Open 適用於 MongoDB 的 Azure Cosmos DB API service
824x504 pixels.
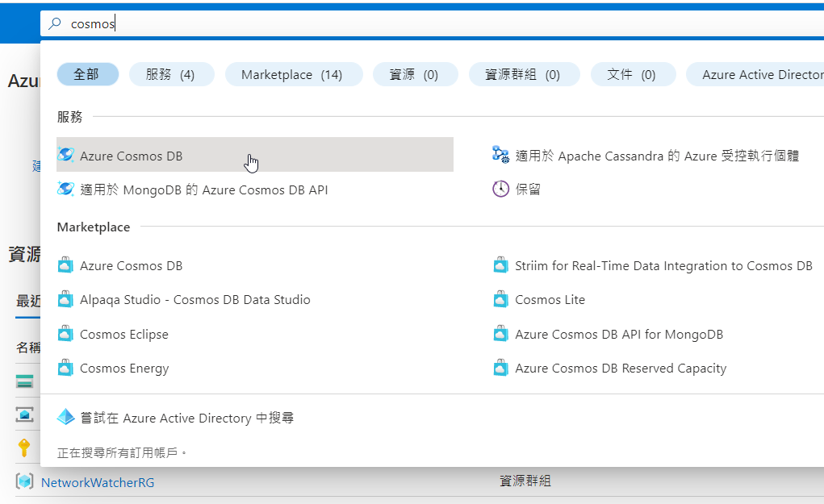204,190
